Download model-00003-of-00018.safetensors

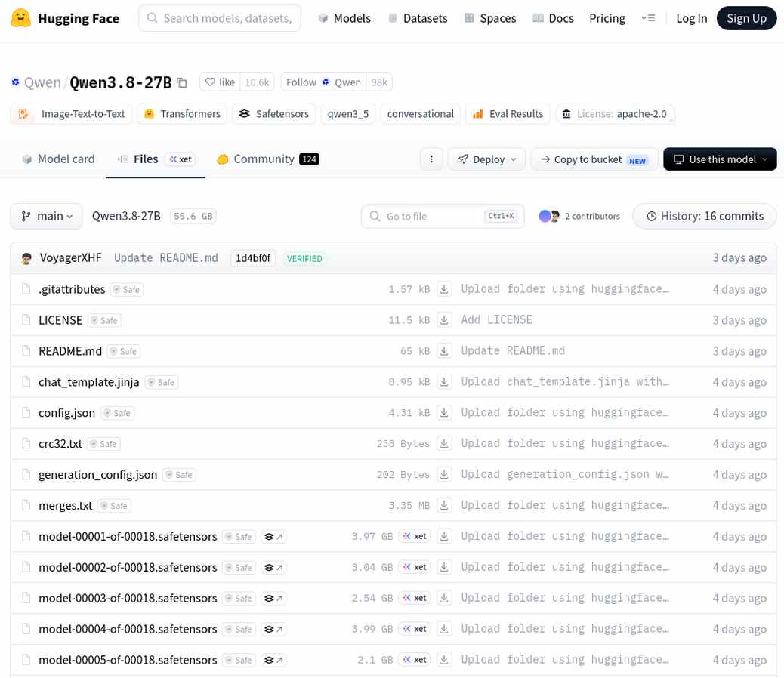(x=444, y=598)
